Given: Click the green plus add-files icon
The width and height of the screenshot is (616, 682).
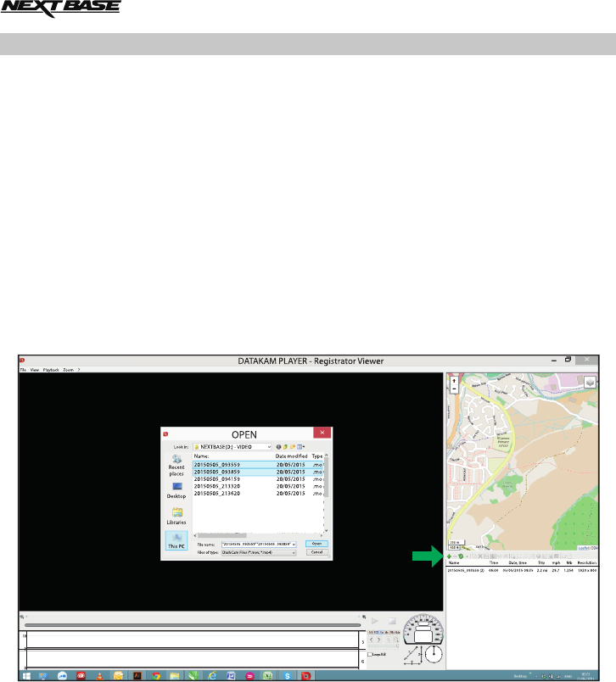Looking at the screenshot, I should tap(449, 556).
